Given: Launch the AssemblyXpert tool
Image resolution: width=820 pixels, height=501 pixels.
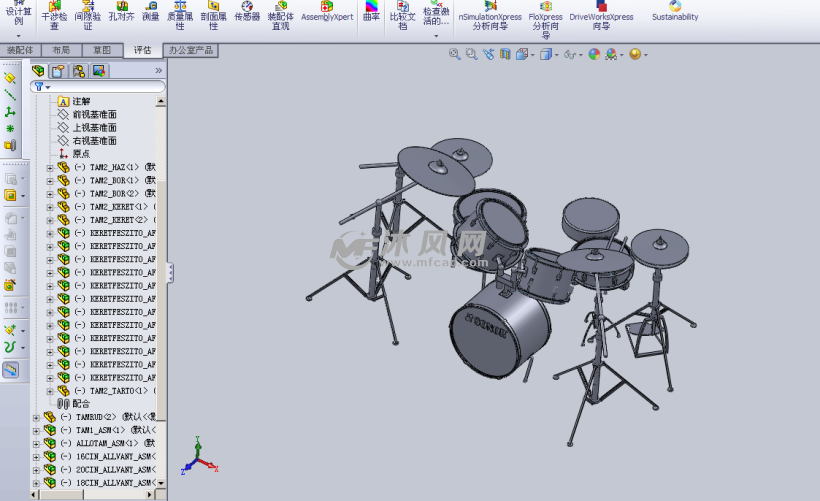Looking at the screenshot, I should pos(326,11).
